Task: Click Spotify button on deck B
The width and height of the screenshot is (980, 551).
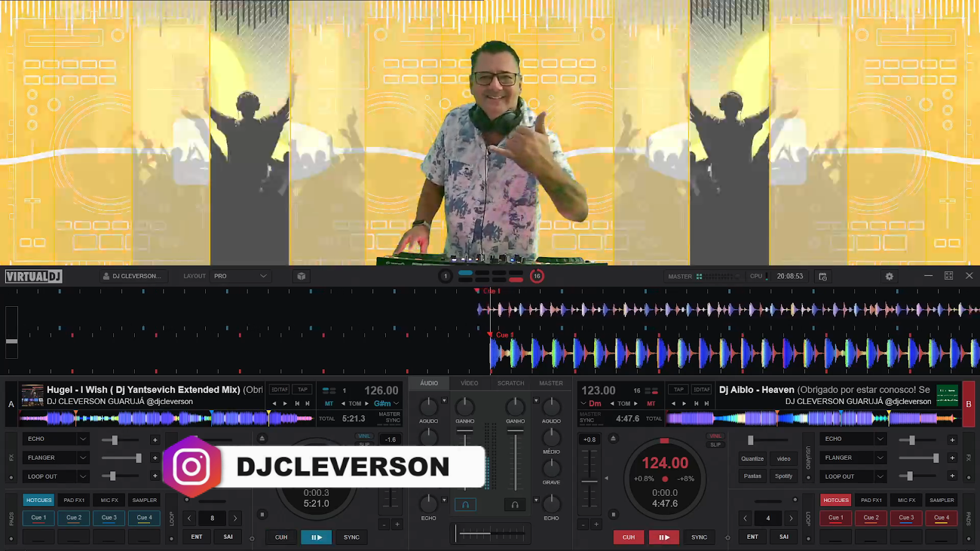Action: click(783, 476)
